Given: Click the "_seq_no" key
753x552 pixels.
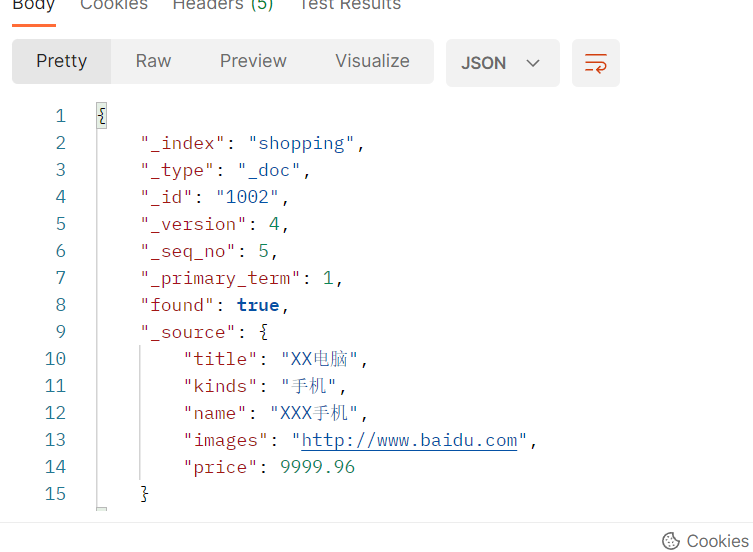Looking at the screenshot, I should coord(188,251).
